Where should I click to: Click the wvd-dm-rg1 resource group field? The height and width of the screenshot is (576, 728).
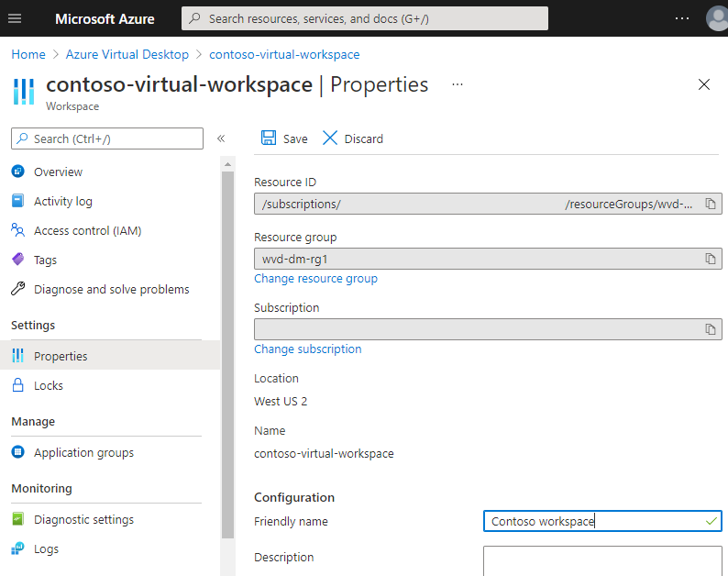click(x=488, y=259)
